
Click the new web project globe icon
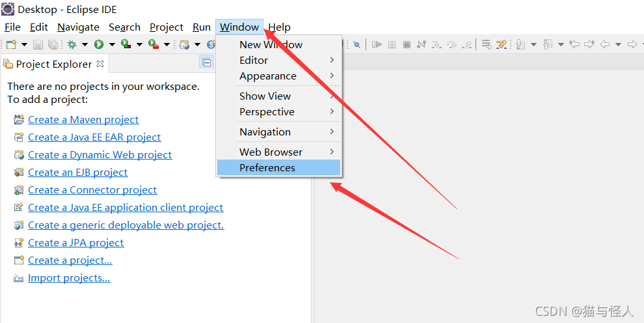(184, 44)
